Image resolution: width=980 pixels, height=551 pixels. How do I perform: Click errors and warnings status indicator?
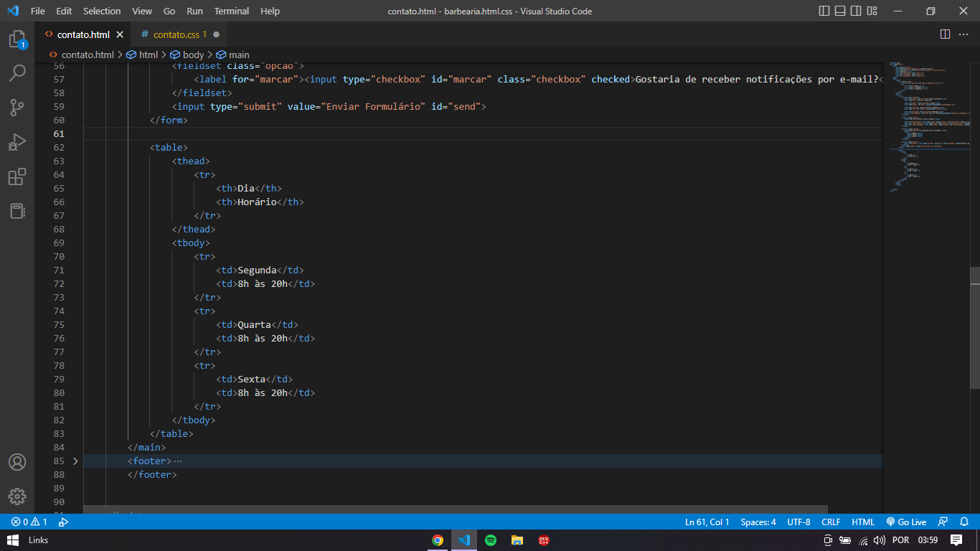(29, 522)
